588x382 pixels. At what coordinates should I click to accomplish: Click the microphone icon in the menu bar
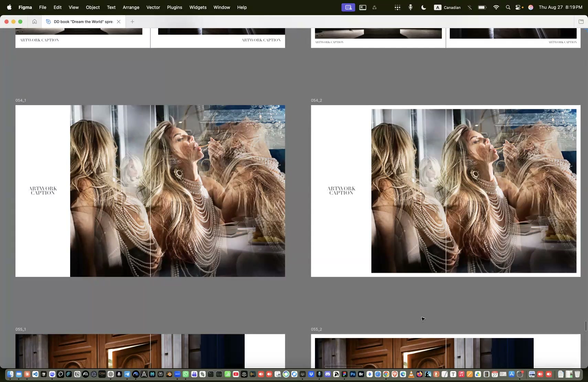pos(411,7)
